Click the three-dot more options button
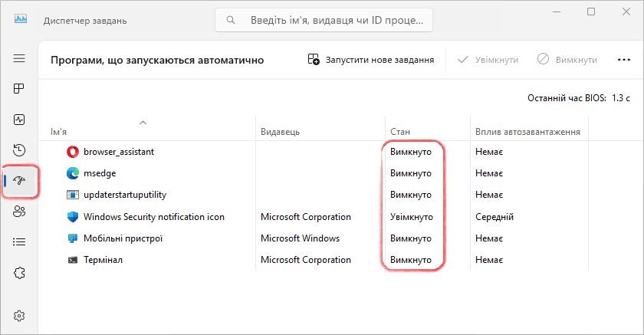Image resolution: width=644 pixels, height=335 pixels. coord(623,59)
